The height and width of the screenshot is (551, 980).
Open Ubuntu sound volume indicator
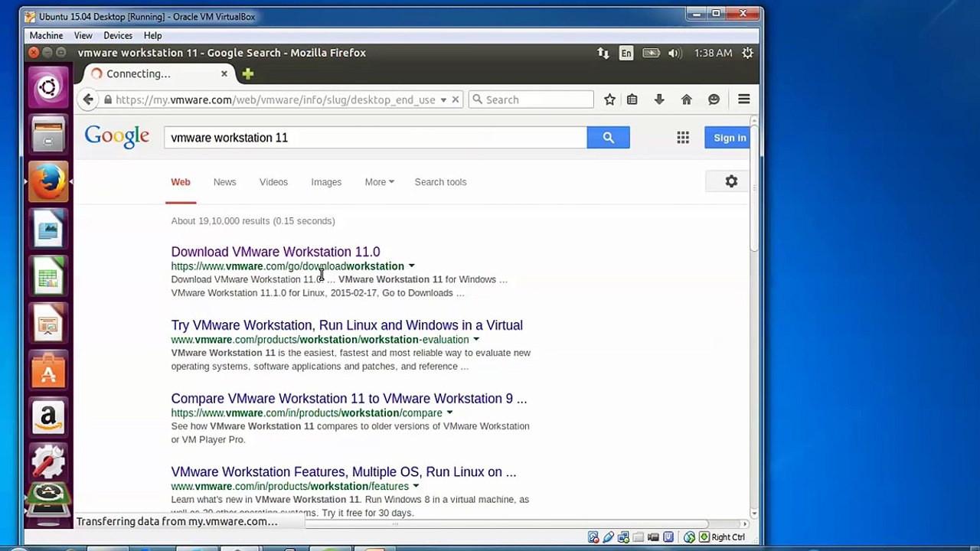[x=675, y=53]
